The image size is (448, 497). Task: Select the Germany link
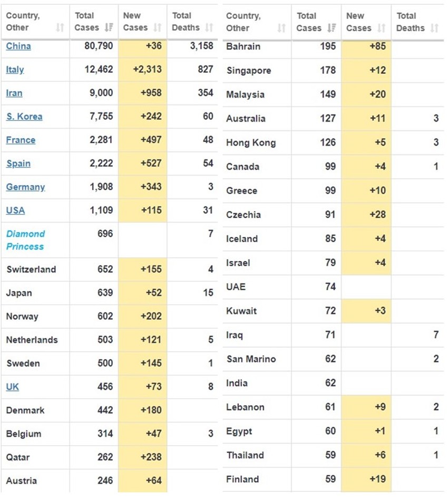tap(25, 187)
